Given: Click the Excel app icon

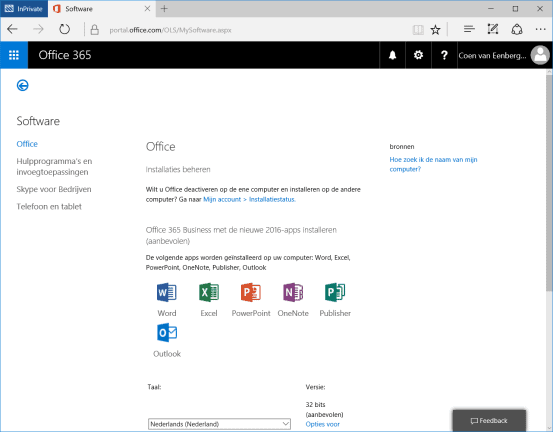Looking at the screenshot, I should pyautogui.click(x=209, y=292).
